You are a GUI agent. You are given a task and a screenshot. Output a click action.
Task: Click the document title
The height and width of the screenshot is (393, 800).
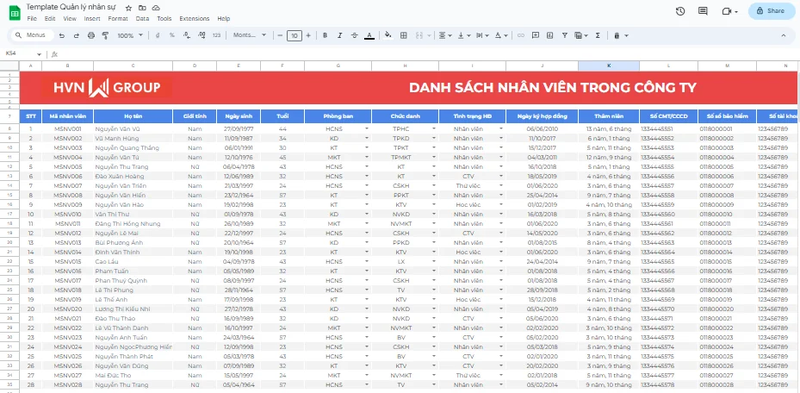[71, 8]
